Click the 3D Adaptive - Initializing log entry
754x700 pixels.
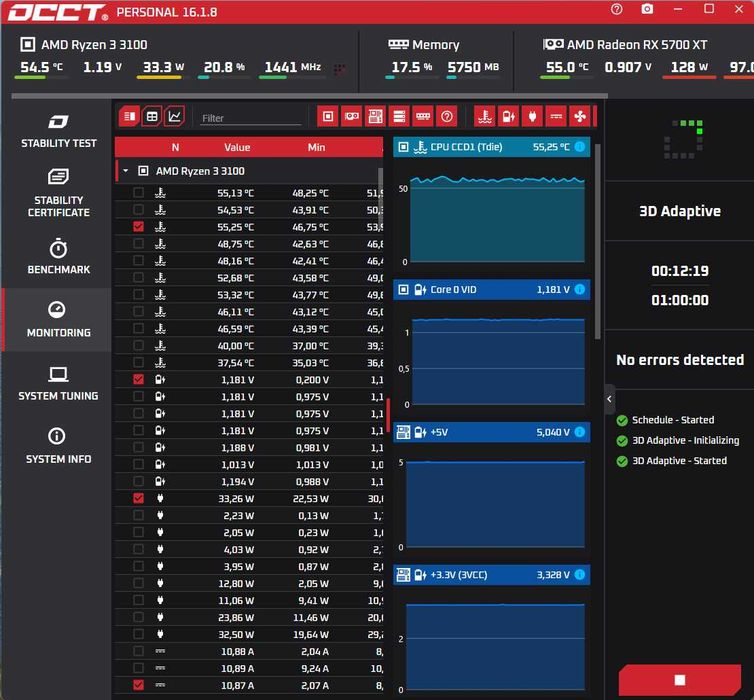pyautogui.click(x=685, y=440)
